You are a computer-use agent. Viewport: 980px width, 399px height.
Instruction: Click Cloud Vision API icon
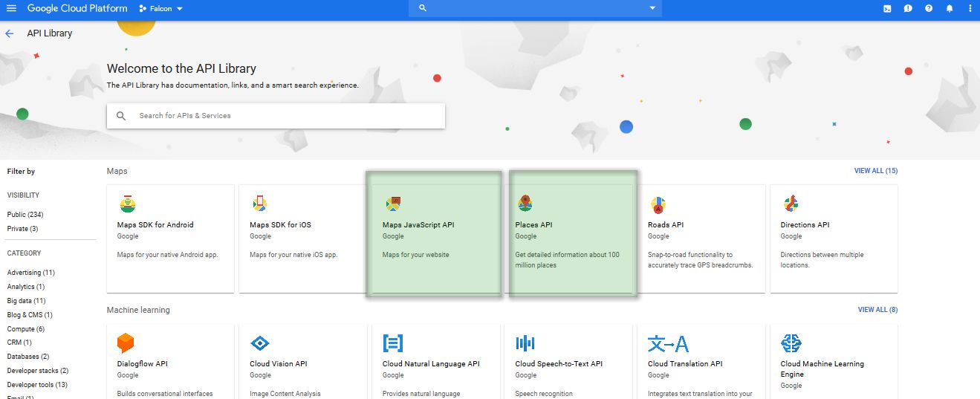pos(259,343)
